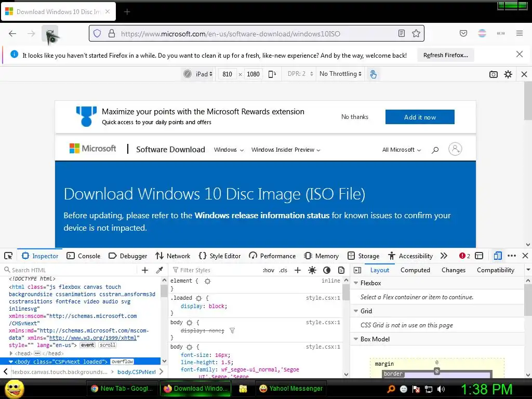The width and height of the screenshot is (532, 399).
Task: Click the Microsoft page search magnifier
Action: 435,150
